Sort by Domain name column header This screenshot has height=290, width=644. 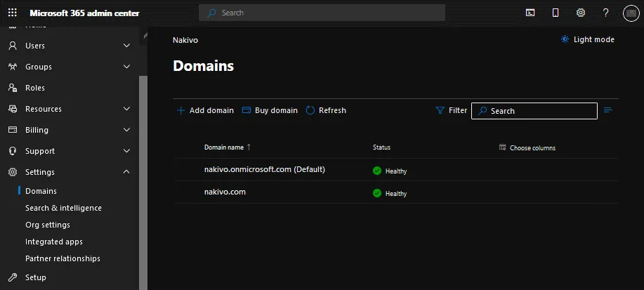point(224,147)
